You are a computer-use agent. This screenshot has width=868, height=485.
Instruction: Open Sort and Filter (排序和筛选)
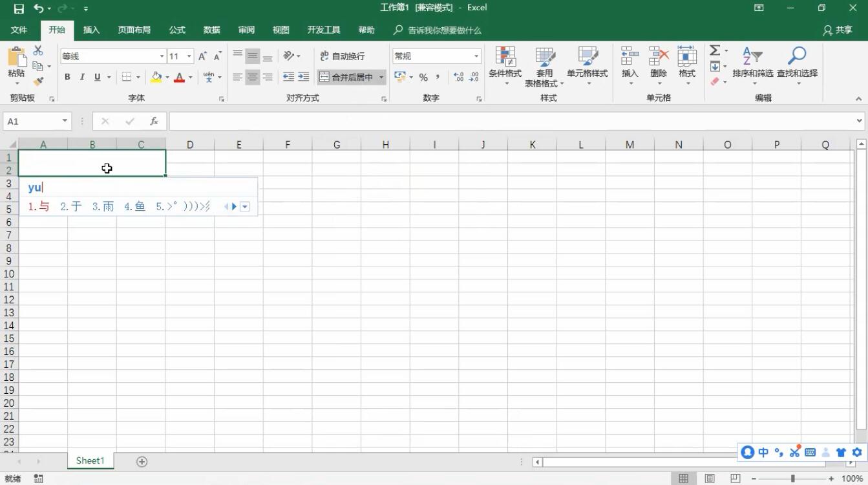tap(753, 67)
